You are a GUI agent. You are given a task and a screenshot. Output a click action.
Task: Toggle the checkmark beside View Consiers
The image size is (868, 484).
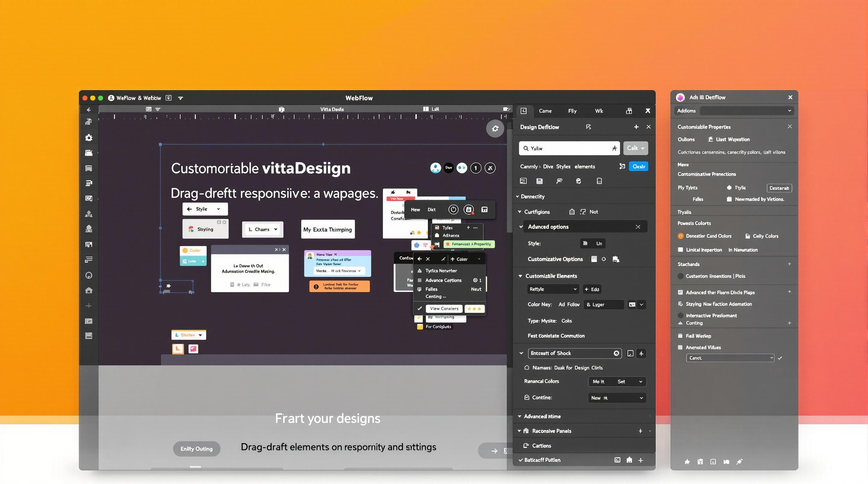coord(419,308)
